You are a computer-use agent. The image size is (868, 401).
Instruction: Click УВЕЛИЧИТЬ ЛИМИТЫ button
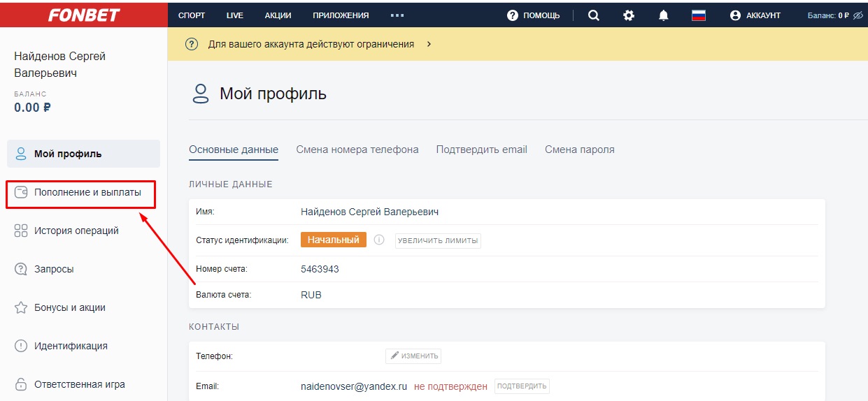coord(438,240)
